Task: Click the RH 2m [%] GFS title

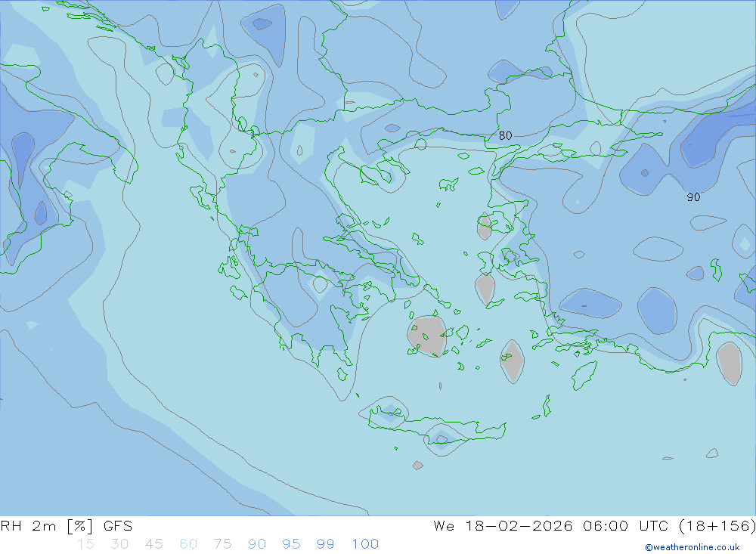Action: point(66,526)
